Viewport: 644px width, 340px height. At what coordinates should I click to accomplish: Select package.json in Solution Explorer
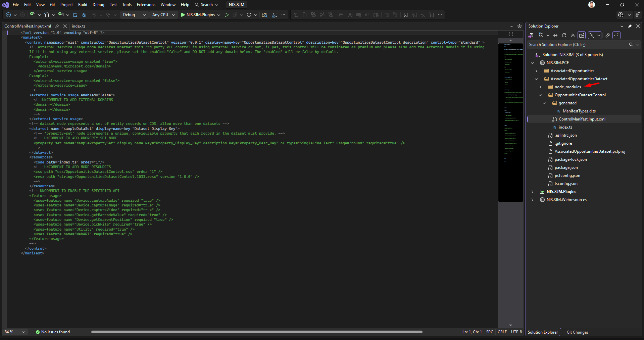tap(566, 167)
